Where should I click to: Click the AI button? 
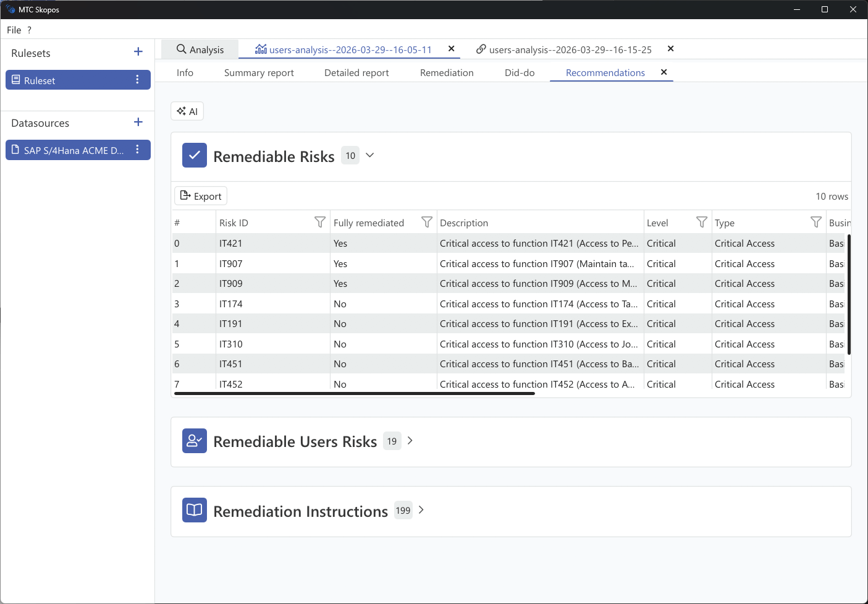pyautogui.click(x=187, y=111)
